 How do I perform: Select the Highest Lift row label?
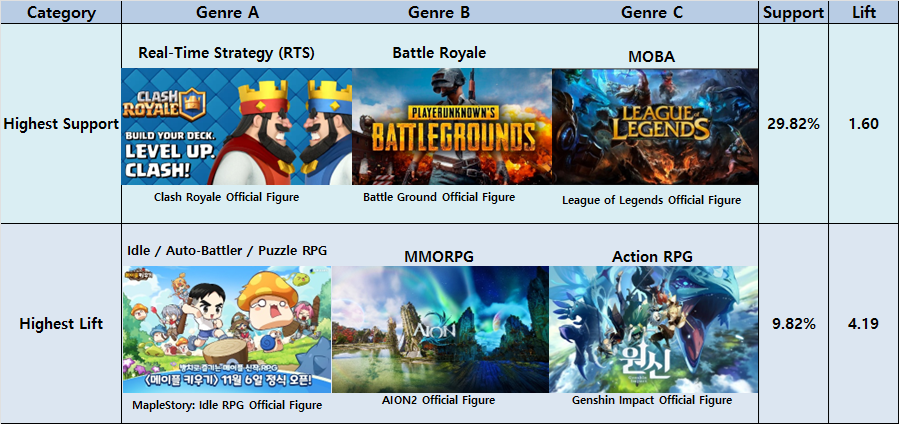[61, 324]
